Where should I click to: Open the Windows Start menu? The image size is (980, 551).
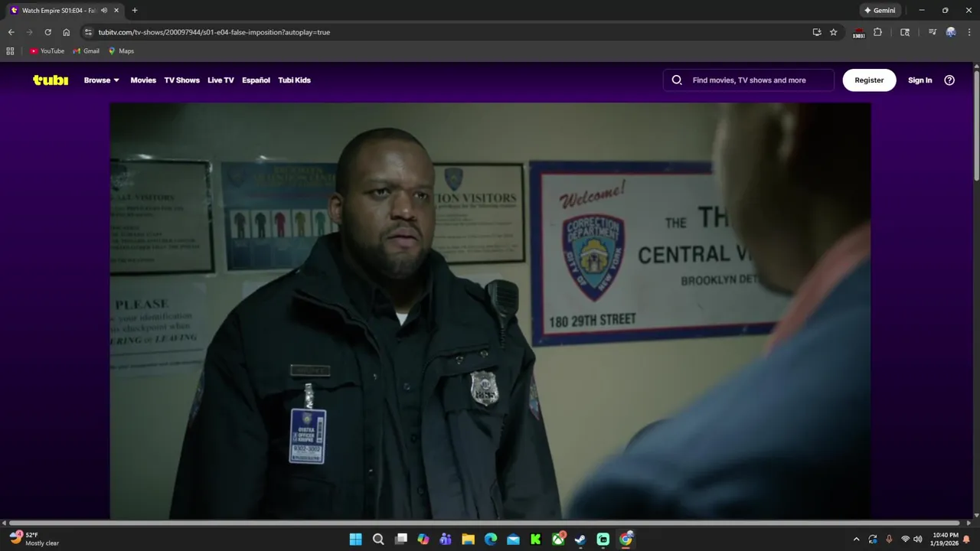point(356,540)
